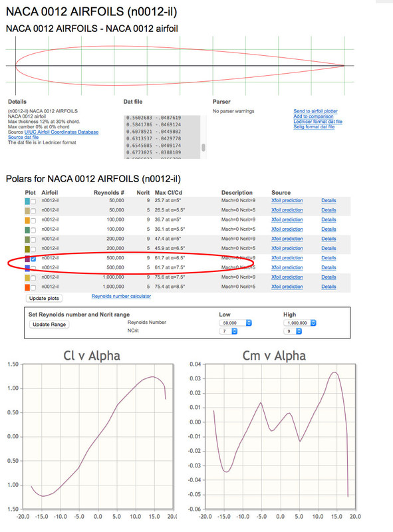The width and height of the screenshot is (393, 532).
Task: Click the '25.7 at α=5°' Max Cl/Cd value
Action: click(168, 201)
